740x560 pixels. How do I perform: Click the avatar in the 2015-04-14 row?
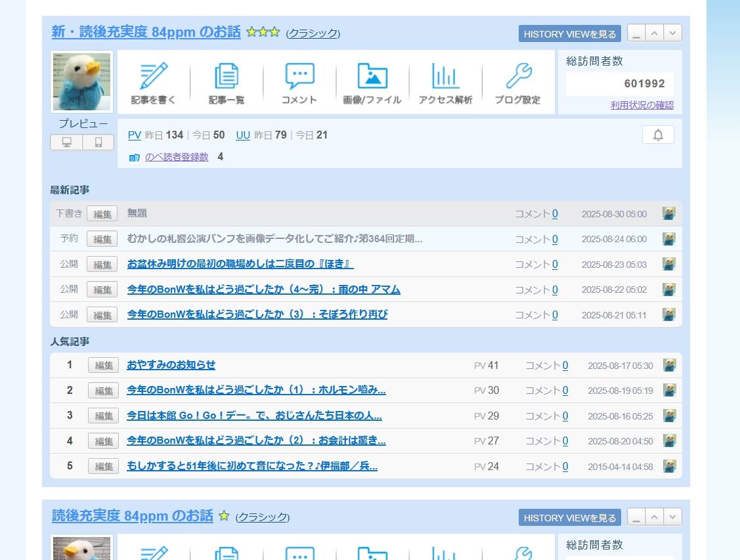[x=669, y=465]
